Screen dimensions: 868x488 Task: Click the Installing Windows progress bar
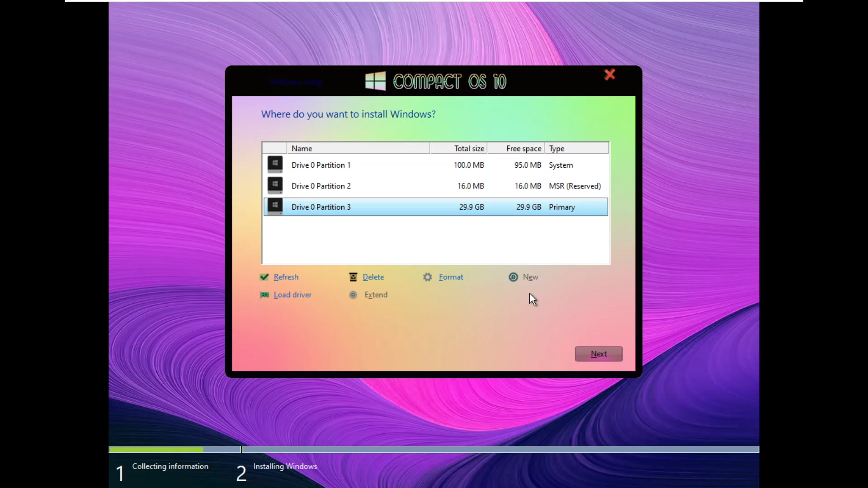point(500,450)
